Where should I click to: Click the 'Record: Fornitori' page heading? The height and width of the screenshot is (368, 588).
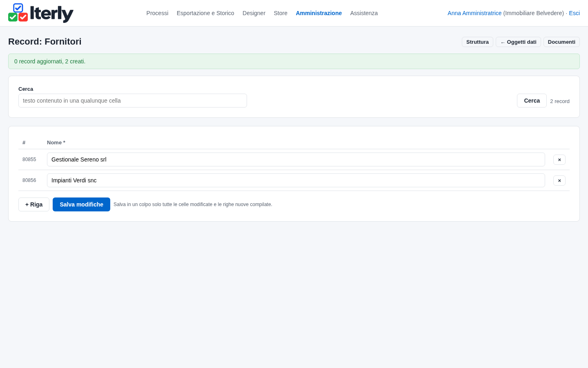coord(45,42)
